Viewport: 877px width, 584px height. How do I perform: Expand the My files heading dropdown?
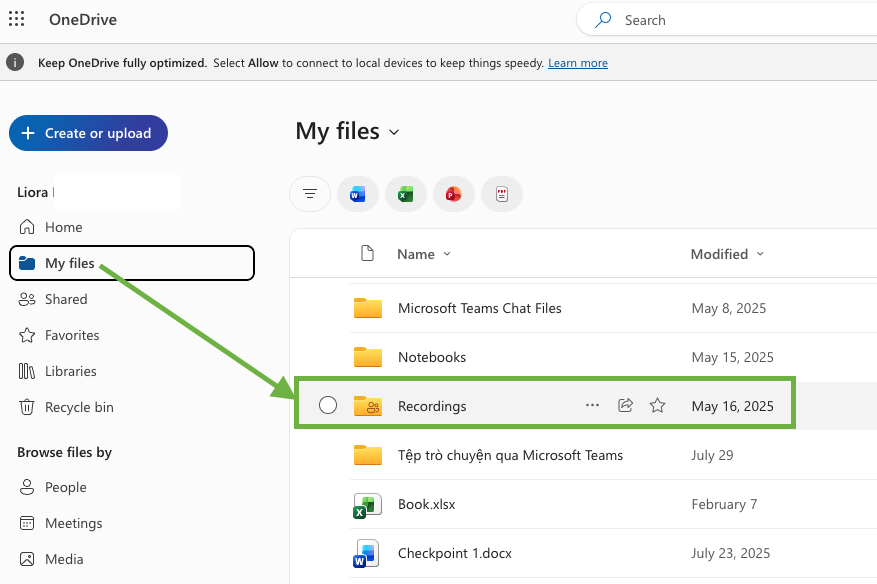tap(394, 133)
